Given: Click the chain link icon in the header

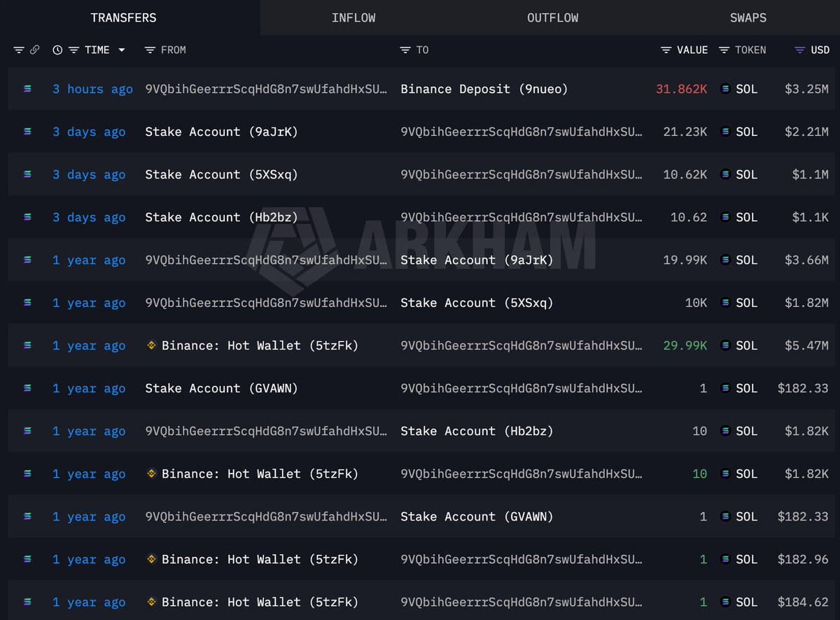Looking at the screenshot, I should pos(35,50).
